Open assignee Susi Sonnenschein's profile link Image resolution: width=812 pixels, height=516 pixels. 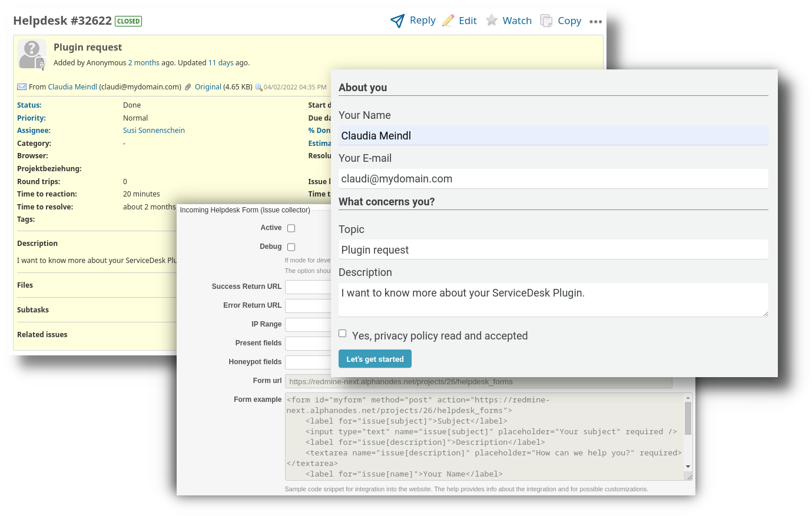click(154, 130)
